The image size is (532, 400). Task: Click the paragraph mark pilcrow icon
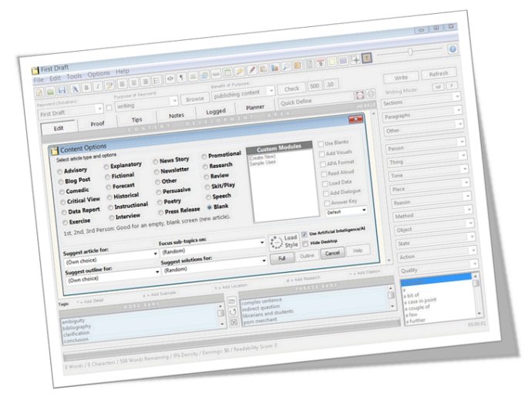tap(181, 78)
